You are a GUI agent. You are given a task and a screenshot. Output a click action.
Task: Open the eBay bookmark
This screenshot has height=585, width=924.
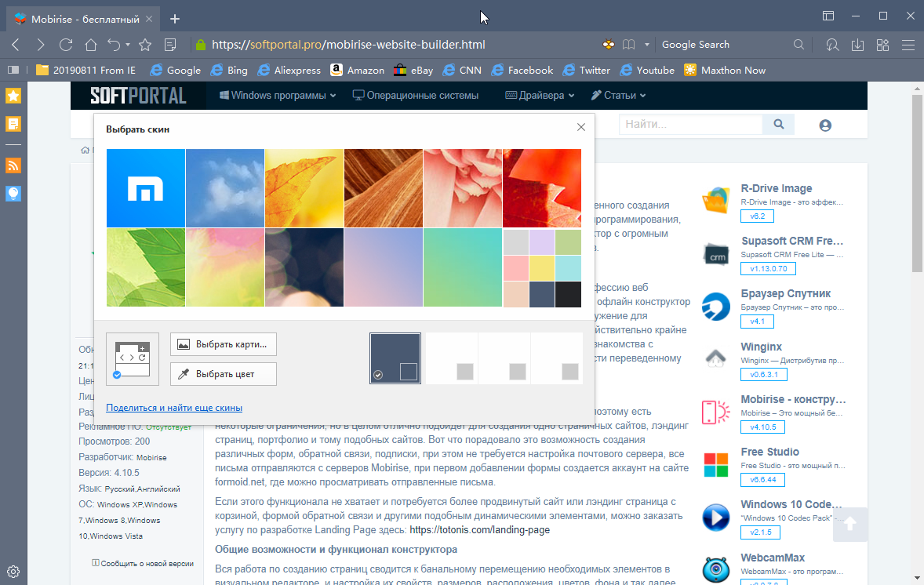point(413,70)
